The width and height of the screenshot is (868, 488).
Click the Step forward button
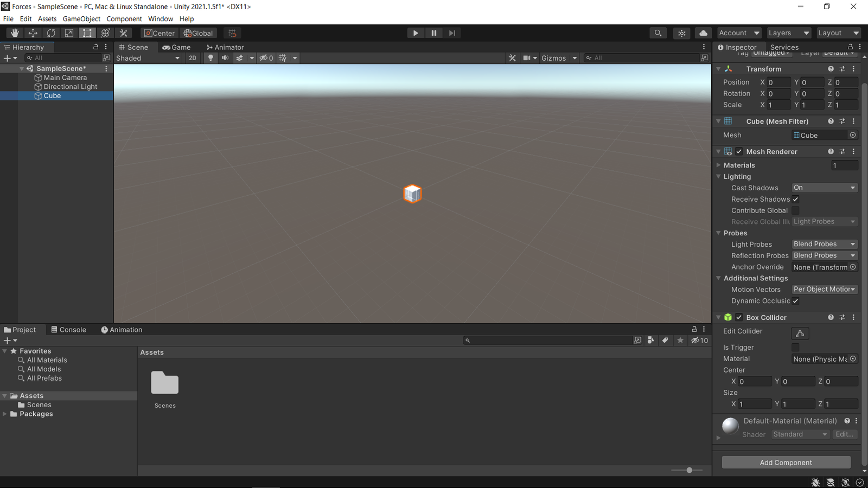pyautogui.click(x=452, y=33)
